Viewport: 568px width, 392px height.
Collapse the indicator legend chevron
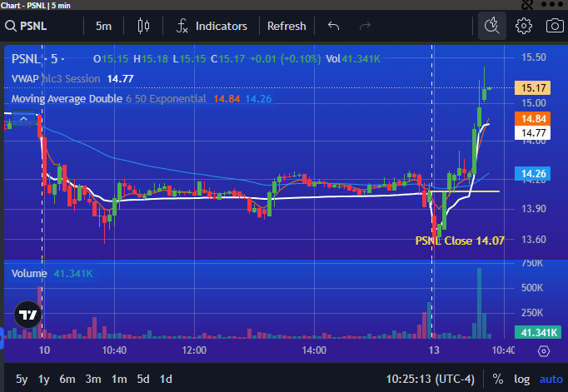23,119
